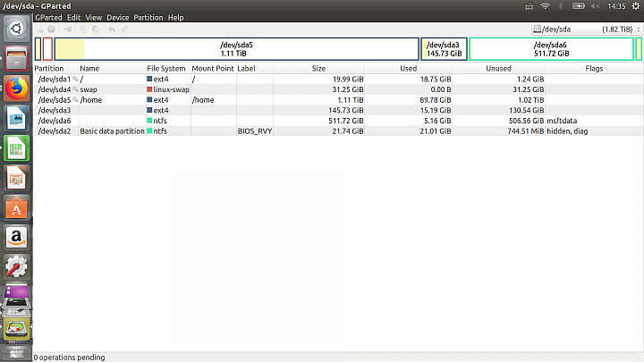The width and height of the screenshot is (644, 362).
Task: Open the View menu
Action: [94, 18]
